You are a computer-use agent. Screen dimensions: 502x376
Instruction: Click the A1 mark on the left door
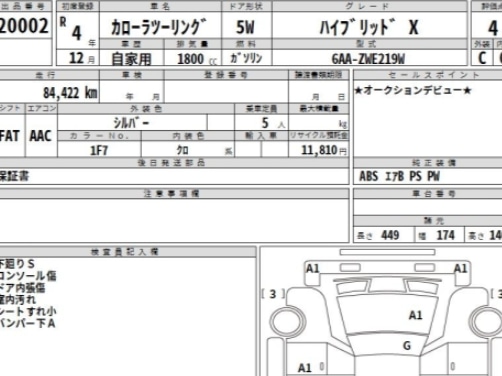coord(304,368)
